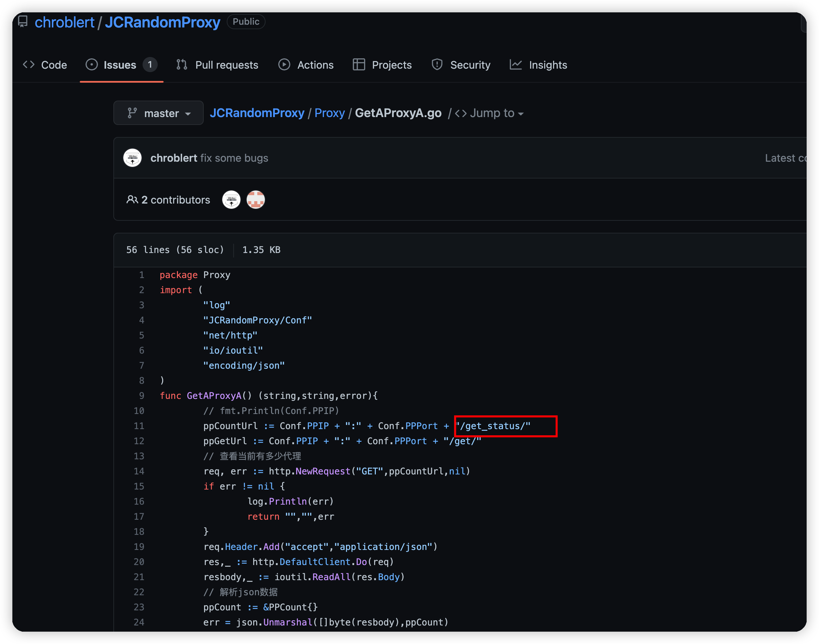Open the Security tab

coord(470,65)
